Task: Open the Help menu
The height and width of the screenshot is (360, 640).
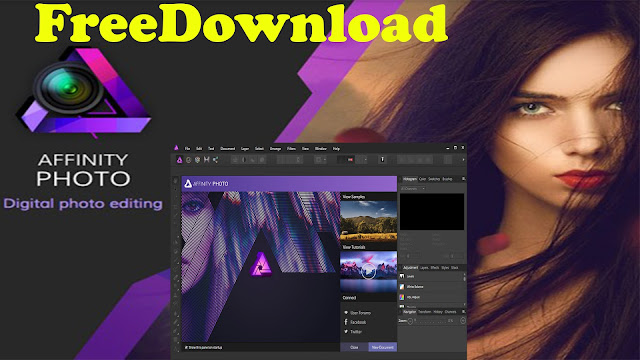Action: coord(336,149)
